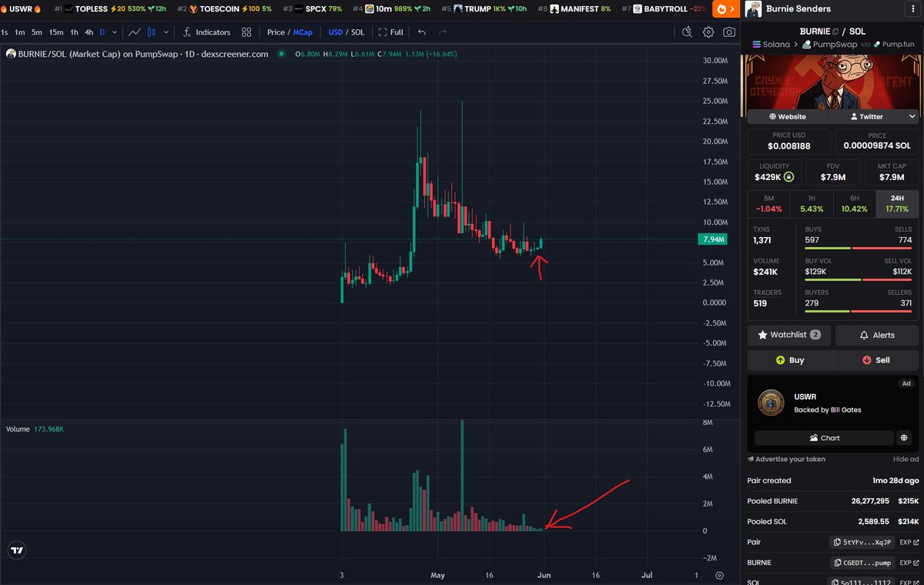Screen dimensions: 924x585
Task: Select the candlestick chart style
Action: (x=151, y=32)
